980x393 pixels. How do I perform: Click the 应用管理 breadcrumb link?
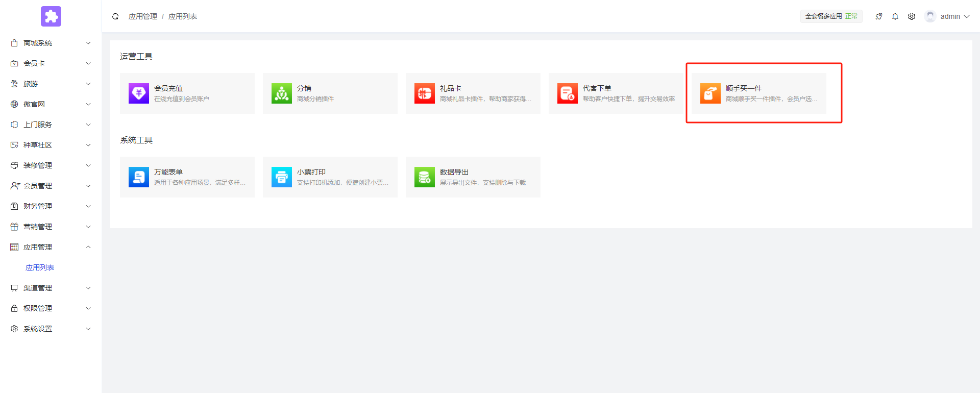pyautogui.click(x=143, y=16)
